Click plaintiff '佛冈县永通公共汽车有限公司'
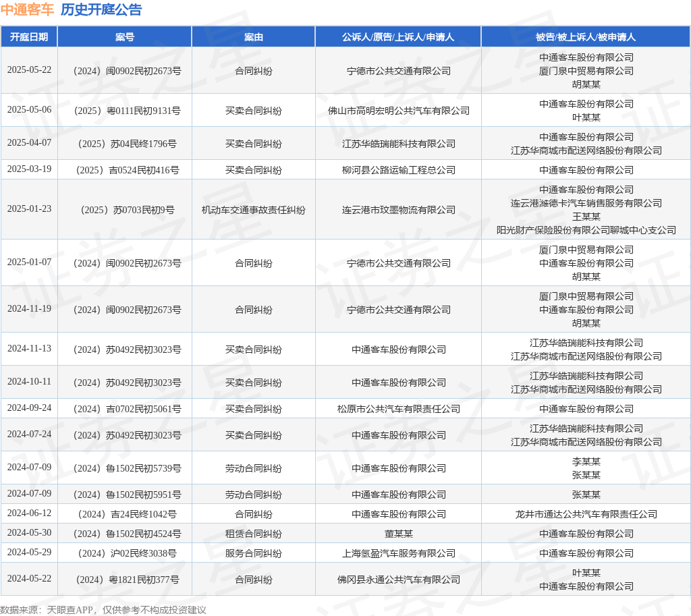691x616 pixels. pos(398,580)
